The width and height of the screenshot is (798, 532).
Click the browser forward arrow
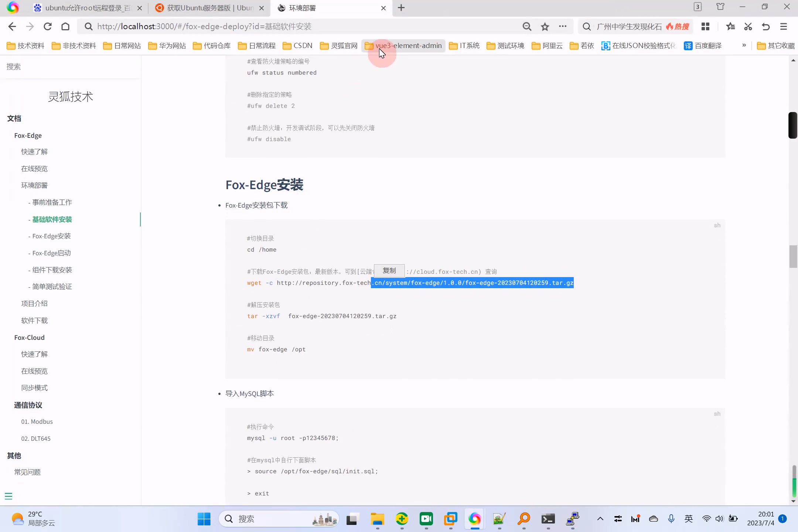(30, 27)
